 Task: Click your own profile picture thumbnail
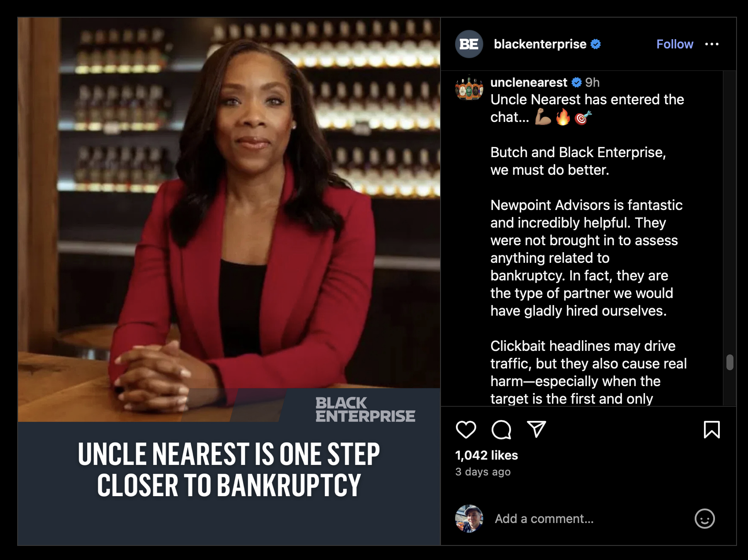click(x=469, y=519)
